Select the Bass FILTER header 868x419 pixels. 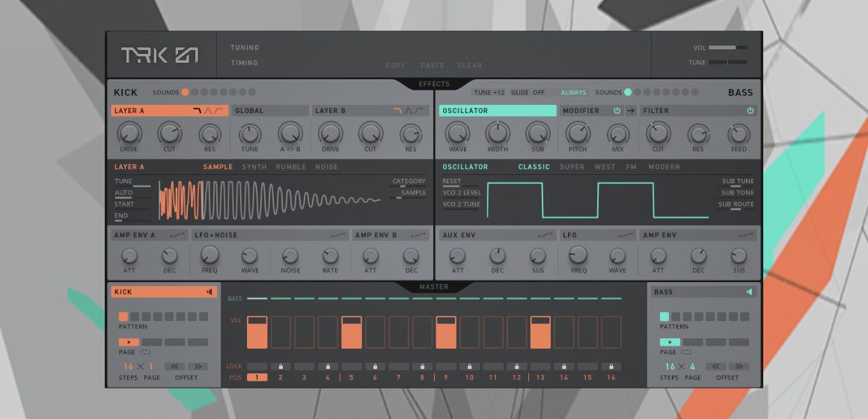(x=699, y=111)
